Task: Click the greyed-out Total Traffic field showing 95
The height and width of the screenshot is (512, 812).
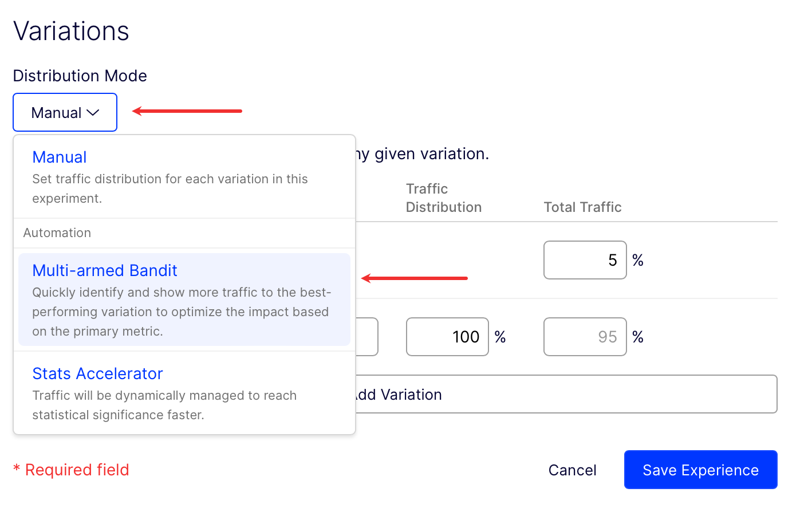Action: point(585,337)
